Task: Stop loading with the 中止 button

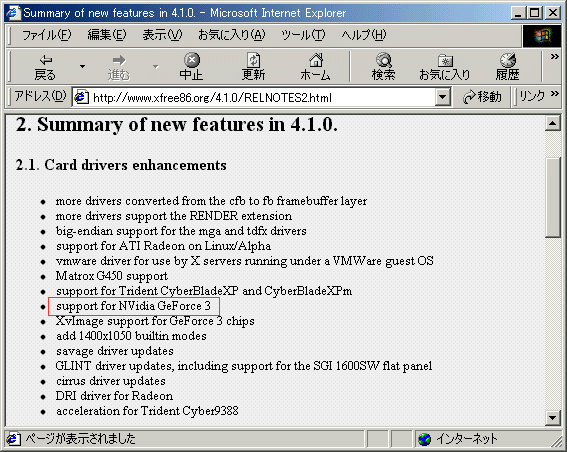Action: pyautogui.click(x=191, y=67)
